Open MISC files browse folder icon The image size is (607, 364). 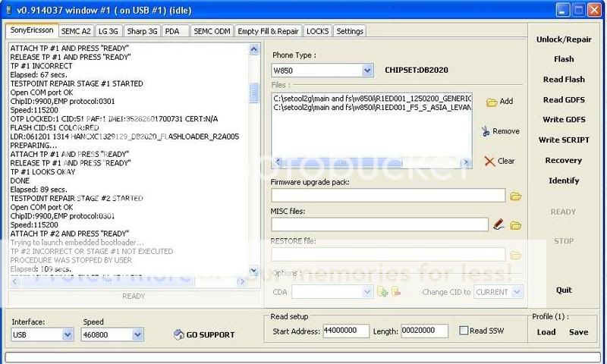516,225
